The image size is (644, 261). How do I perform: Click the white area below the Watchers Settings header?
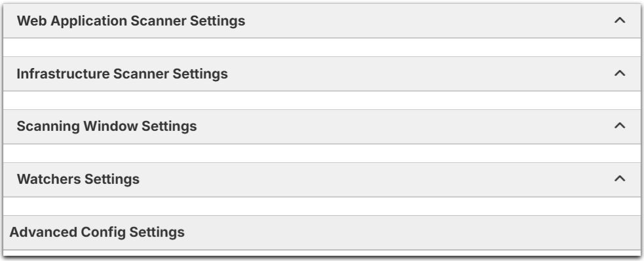(322, 206)
